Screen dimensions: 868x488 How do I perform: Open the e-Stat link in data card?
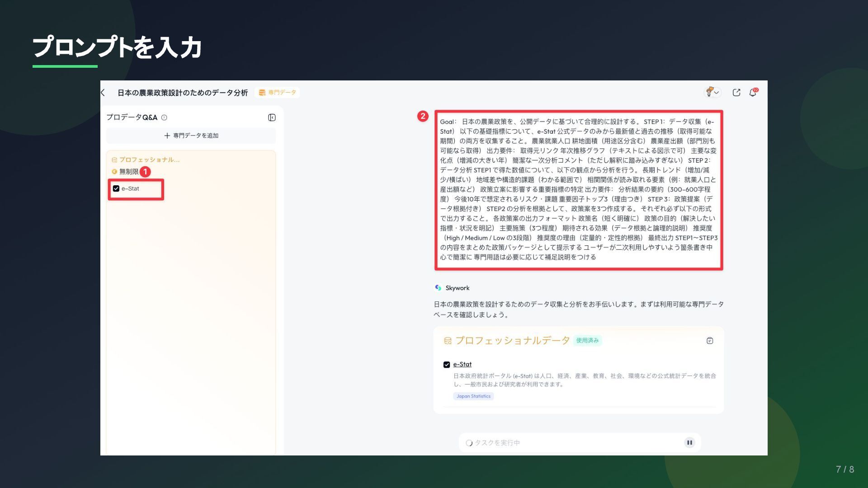pos(462,364)
